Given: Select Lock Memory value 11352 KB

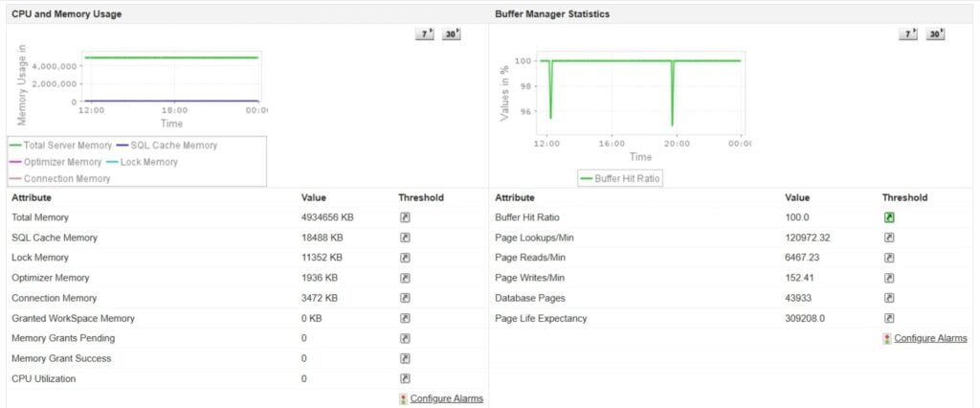Looking at the screenshot, I should [322, 258].
